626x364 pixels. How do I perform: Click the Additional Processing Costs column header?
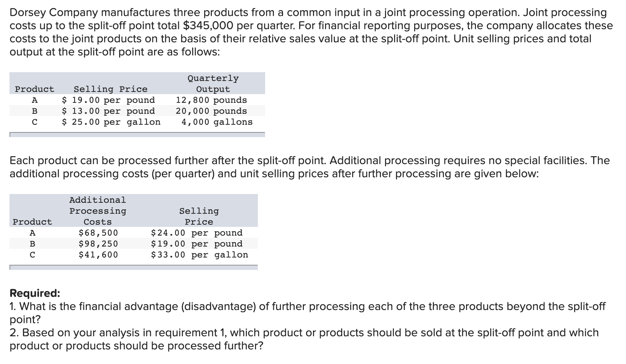pos(98,211)
